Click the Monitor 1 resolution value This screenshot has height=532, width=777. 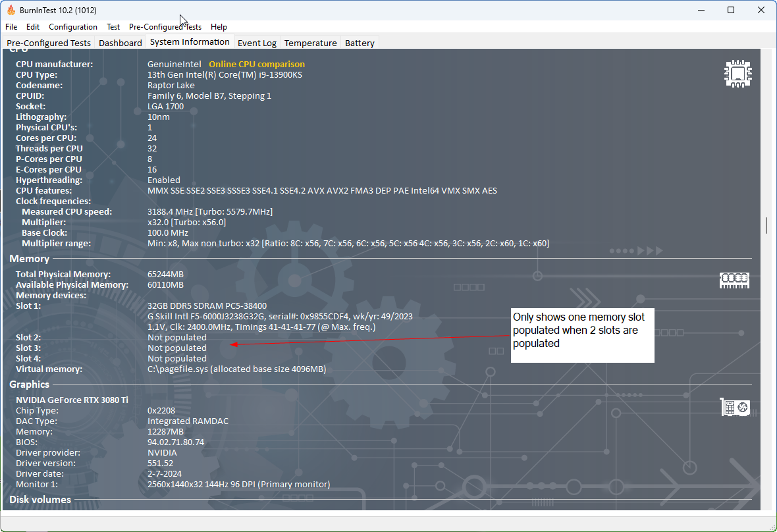coord(239,484)
